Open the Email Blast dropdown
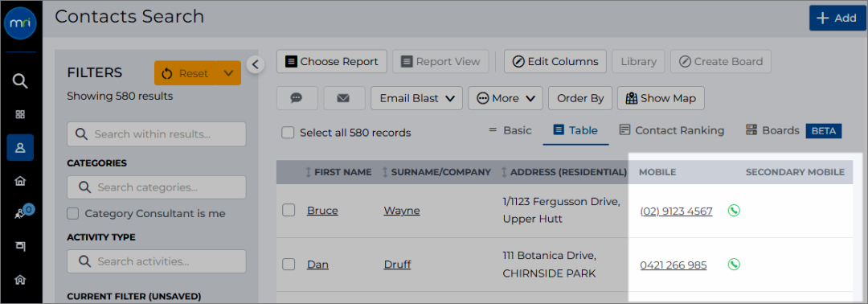 (416, 98)
